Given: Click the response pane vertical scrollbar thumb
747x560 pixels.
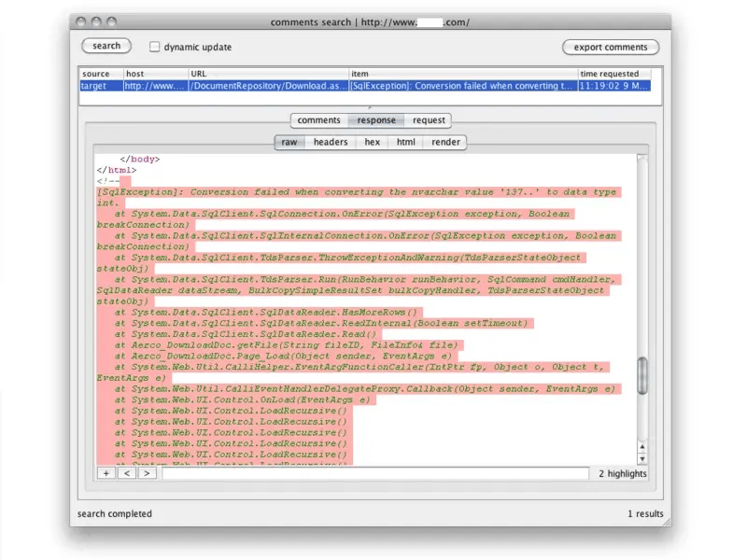Looking at the screenshot, I should coord(641,375).
